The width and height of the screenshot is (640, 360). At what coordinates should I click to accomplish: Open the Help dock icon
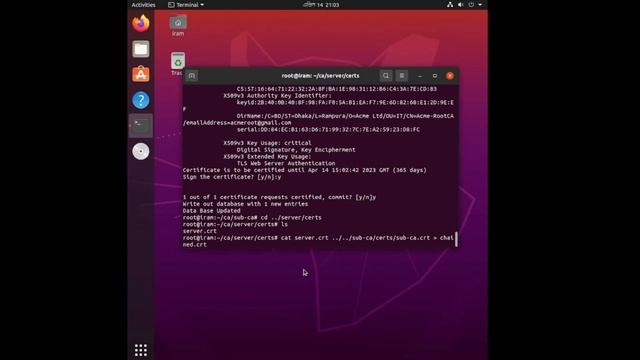(141, 100)
